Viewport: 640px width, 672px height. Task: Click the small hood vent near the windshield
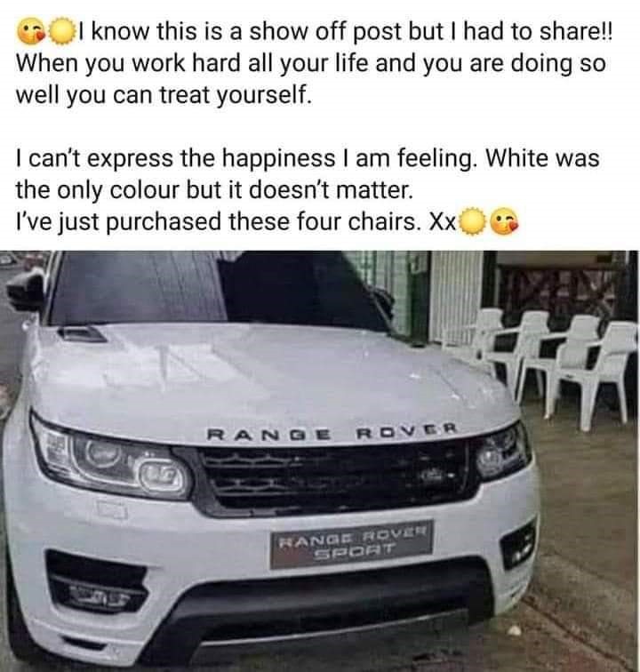[x=83, y=333]
